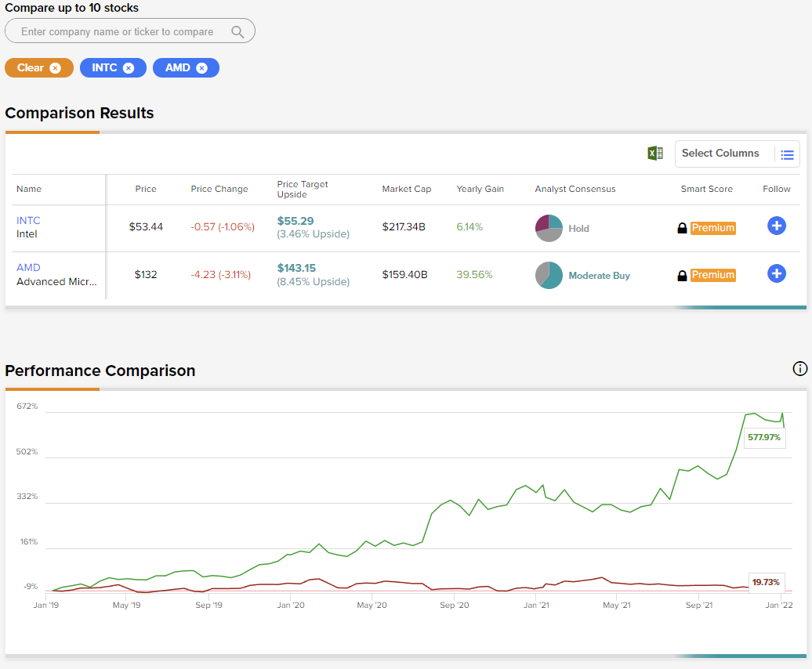Image resolution: width=812 pixels, height=669 pixels.
Task: Click AMD market cap $159.40B
Action: [405, 274]
